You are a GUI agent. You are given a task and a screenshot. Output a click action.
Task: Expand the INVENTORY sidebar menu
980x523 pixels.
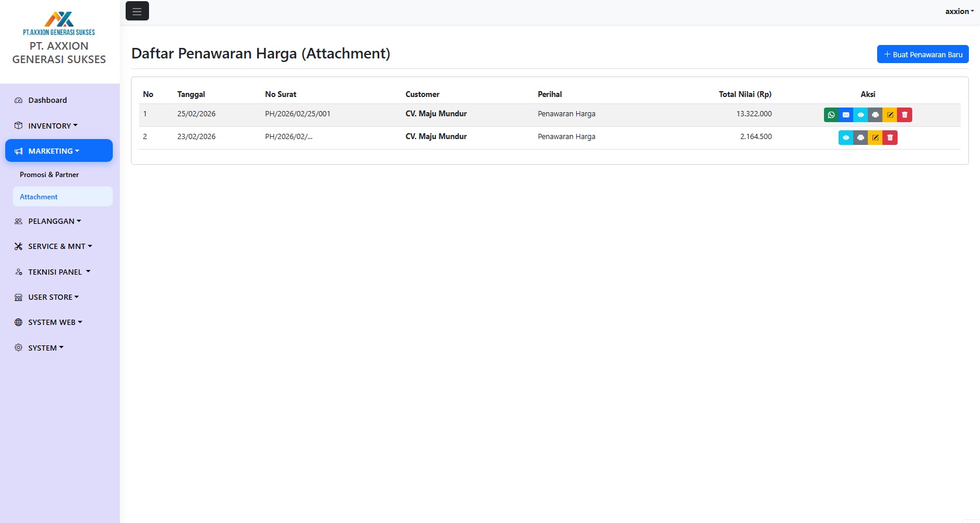pos(59,126)
